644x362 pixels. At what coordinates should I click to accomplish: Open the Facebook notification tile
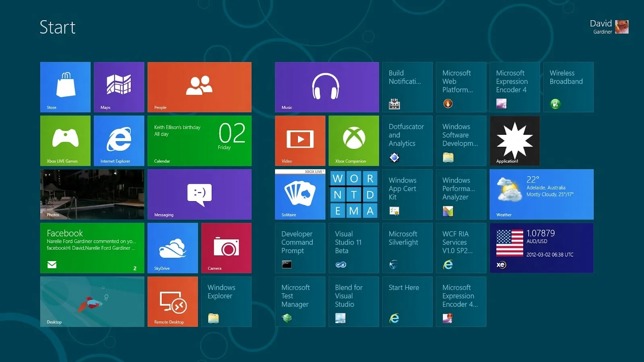pos(92,248)
